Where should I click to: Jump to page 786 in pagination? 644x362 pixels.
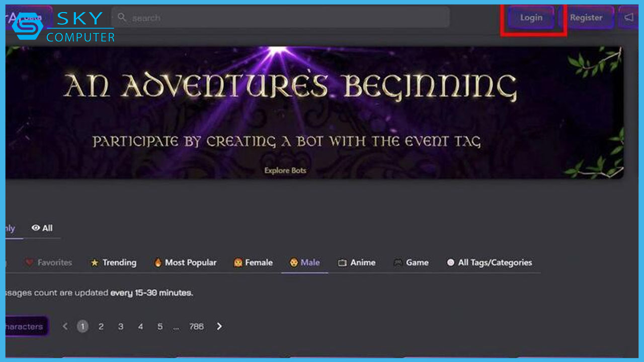(x=196, y=326)
